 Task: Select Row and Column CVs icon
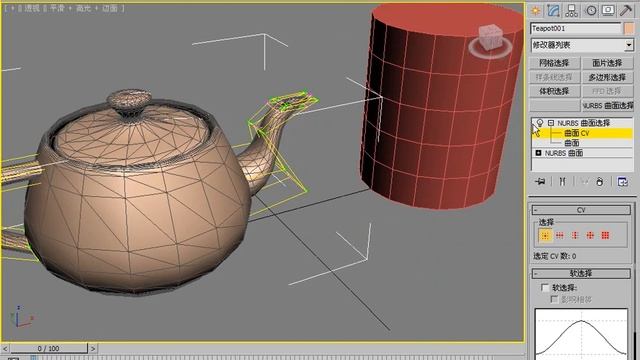tap(590, 236)
